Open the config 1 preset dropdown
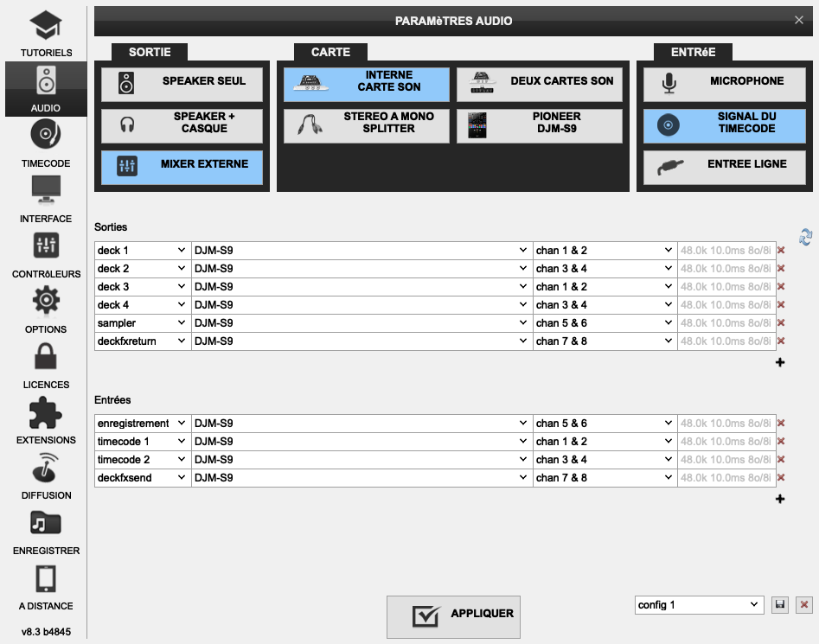Viewport: 819px width, 644px height. coord(700,605)
